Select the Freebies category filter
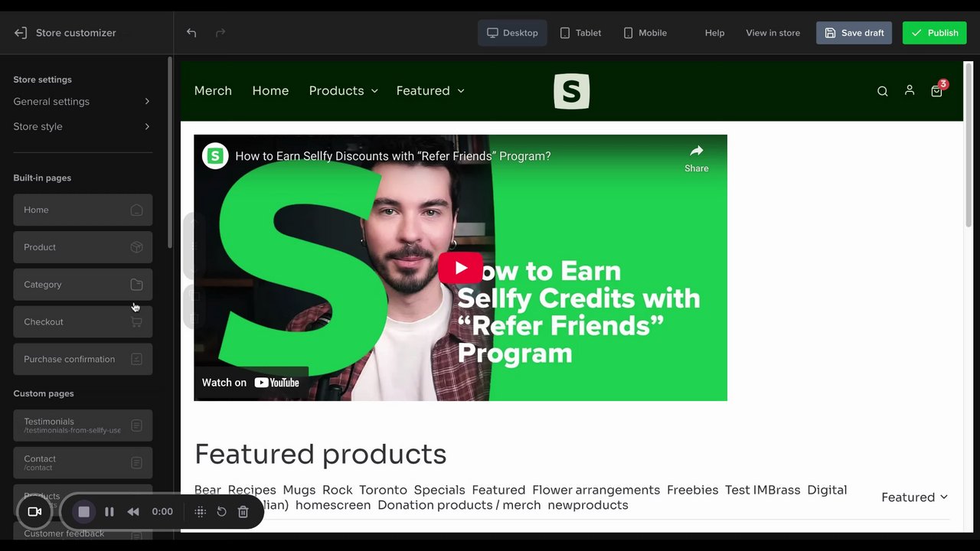 (692, 491)
